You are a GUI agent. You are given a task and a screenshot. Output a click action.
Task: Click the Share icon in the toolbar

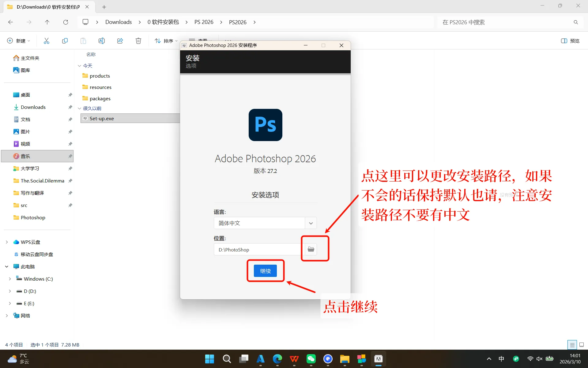pos(120,40)
